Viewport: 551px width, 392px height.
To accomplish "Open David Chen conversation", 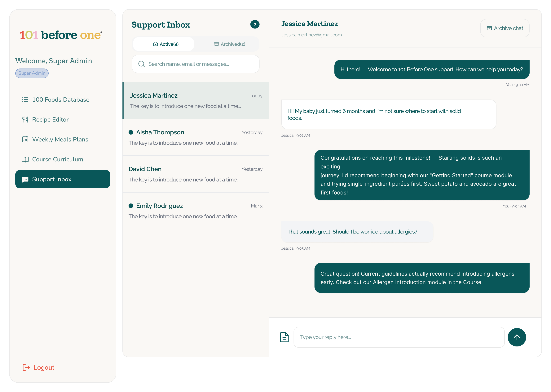I will (196, 174).
